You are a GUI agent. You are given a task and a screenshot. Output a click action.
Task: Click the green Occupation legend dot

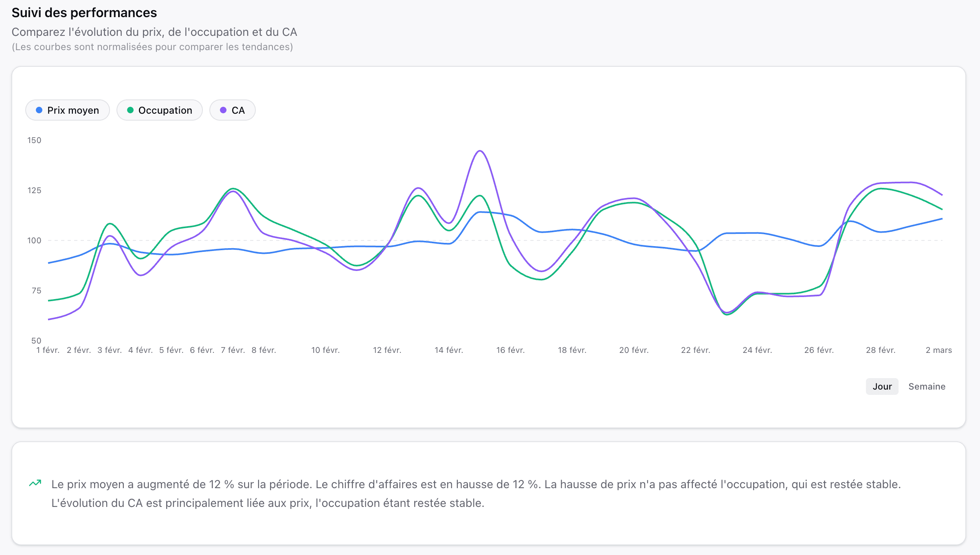pyautogui.click(x=130, y=110)
